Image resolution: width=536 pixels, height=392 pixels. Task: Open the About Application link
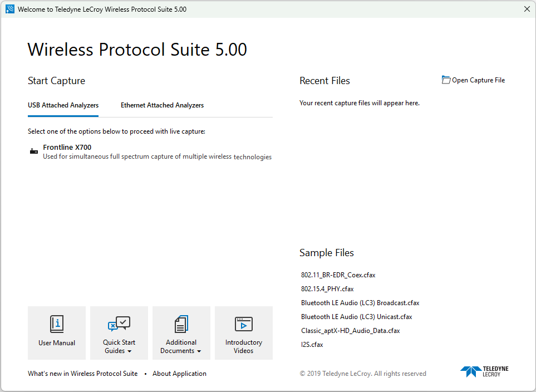tap(179, 374)
